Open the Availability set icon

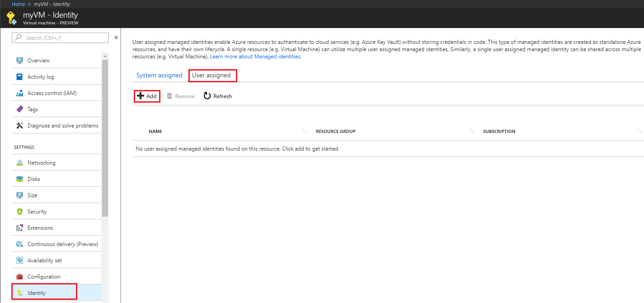(x=19, y=260)
